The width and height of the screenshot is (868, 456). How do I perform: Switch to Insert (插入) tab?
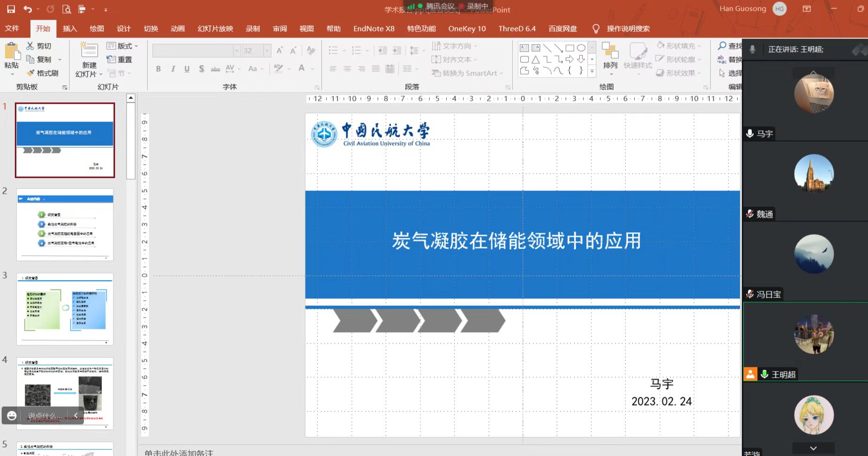(70, 29)
